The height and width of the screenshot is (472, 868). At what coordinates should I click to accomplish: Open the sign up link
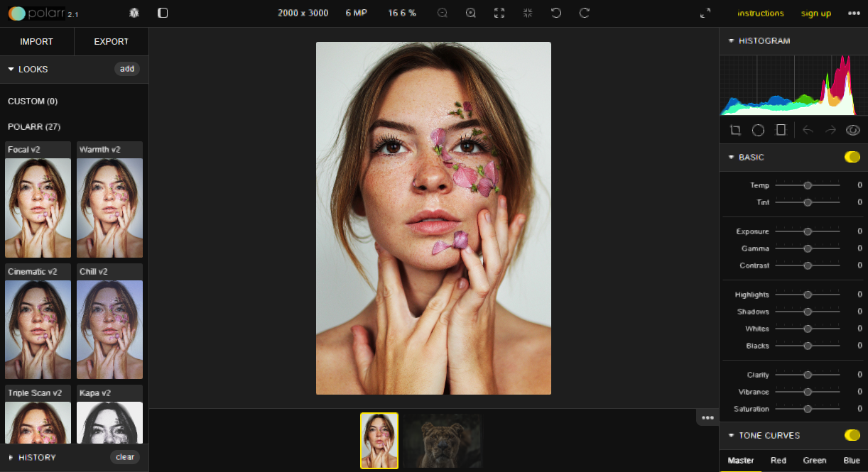point(815,13)
